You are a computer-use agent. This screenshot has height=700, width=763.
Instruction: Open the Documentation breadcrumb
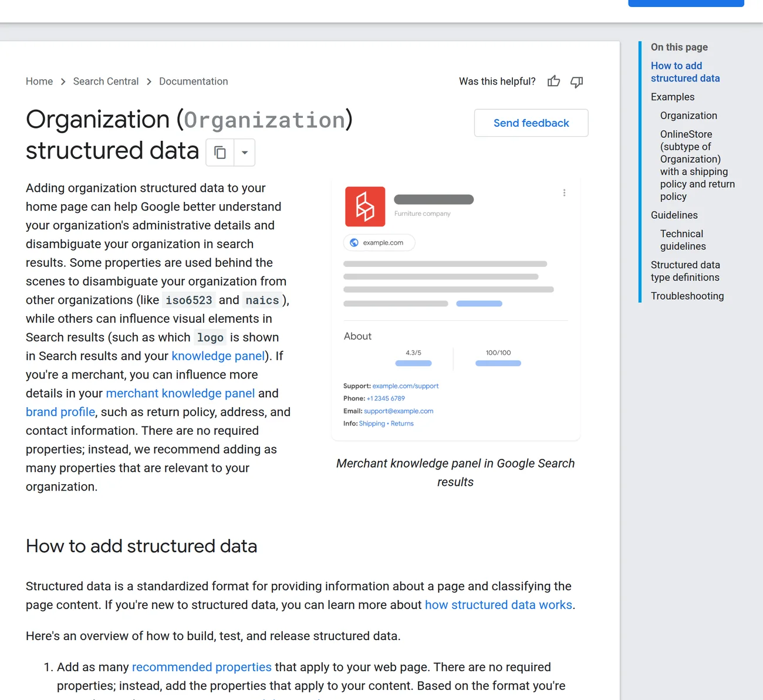194,82
